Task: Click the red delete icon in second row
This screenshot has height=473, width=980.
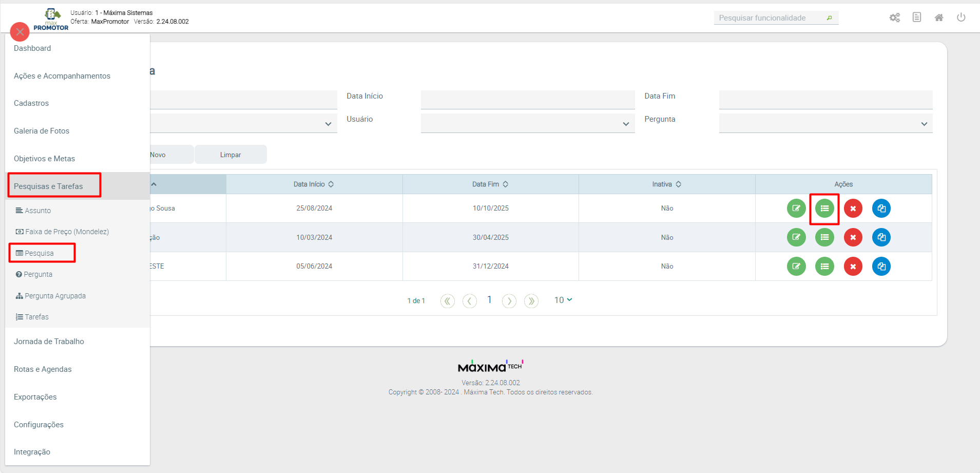Action: [x=853, y=237]
